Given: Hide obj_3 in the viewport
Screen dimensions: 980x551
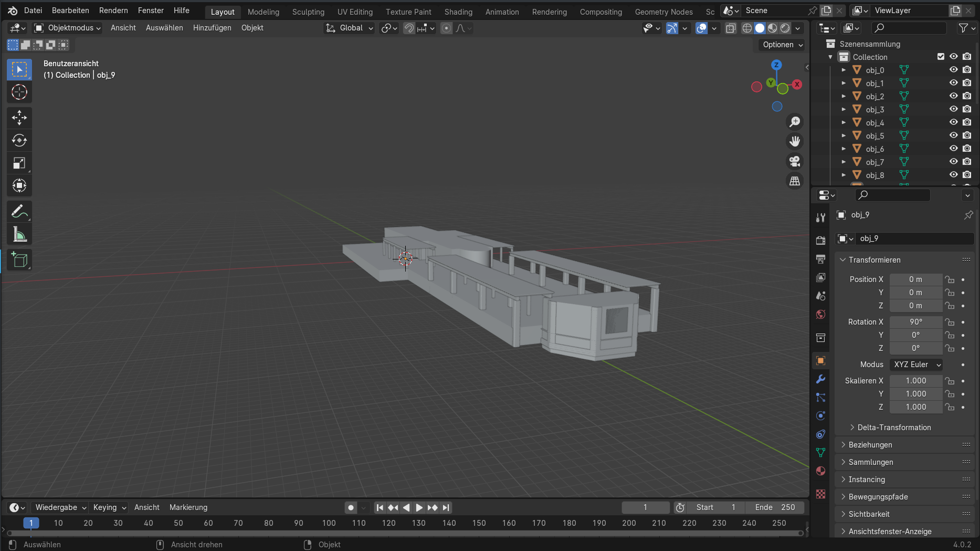Looking at the screenshot, I should click(953, 109).
